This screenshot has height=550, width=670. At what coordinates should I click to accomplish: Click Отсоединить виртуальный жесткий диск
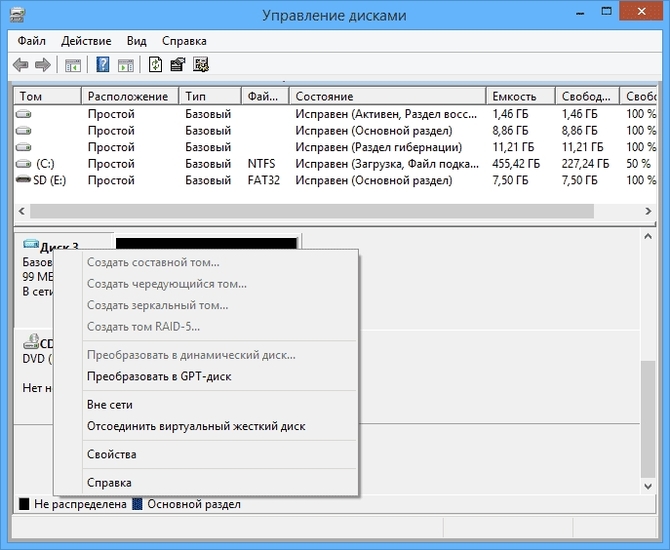pos(196,426)
